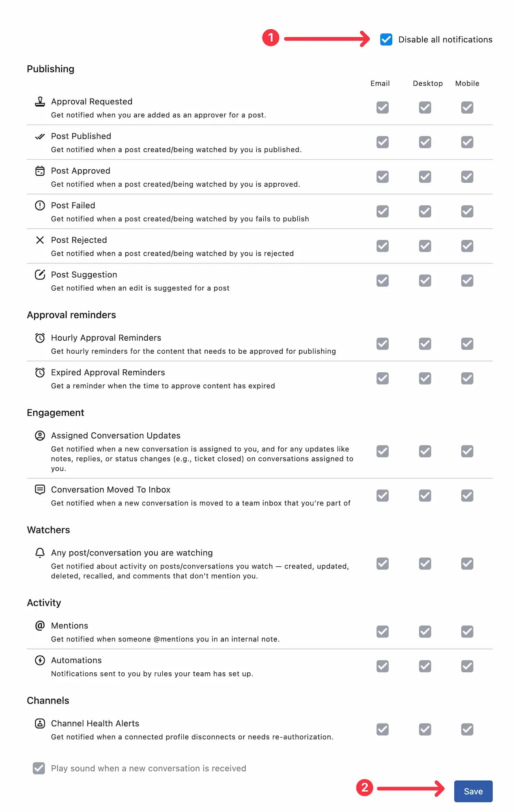Screen dimensions: 514x812
Task: Toggle Desktop checkbox for Post Failed
Action: coord(425,211)
